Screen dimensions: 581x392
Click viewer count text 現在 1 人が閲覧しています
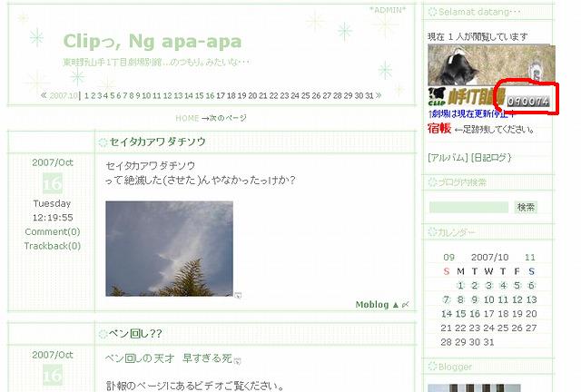(478, 36)
